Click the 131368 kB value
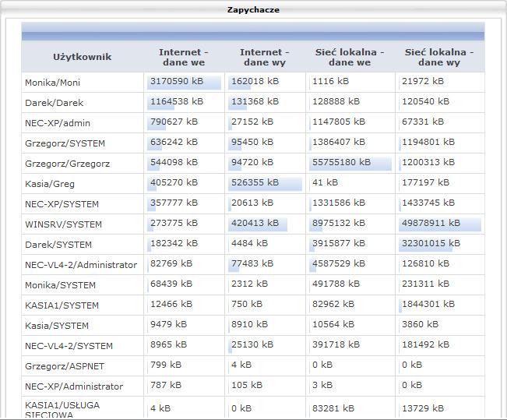 255,101
